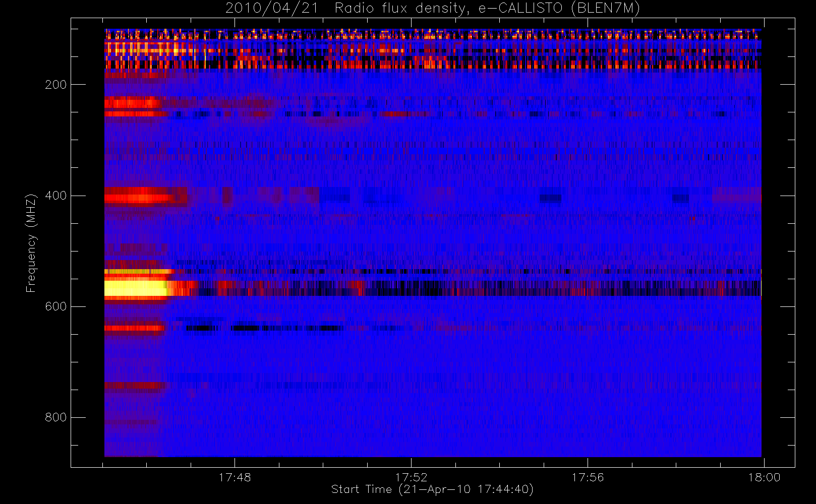Click the 800 frequency tick label

[x=56, y=417]
